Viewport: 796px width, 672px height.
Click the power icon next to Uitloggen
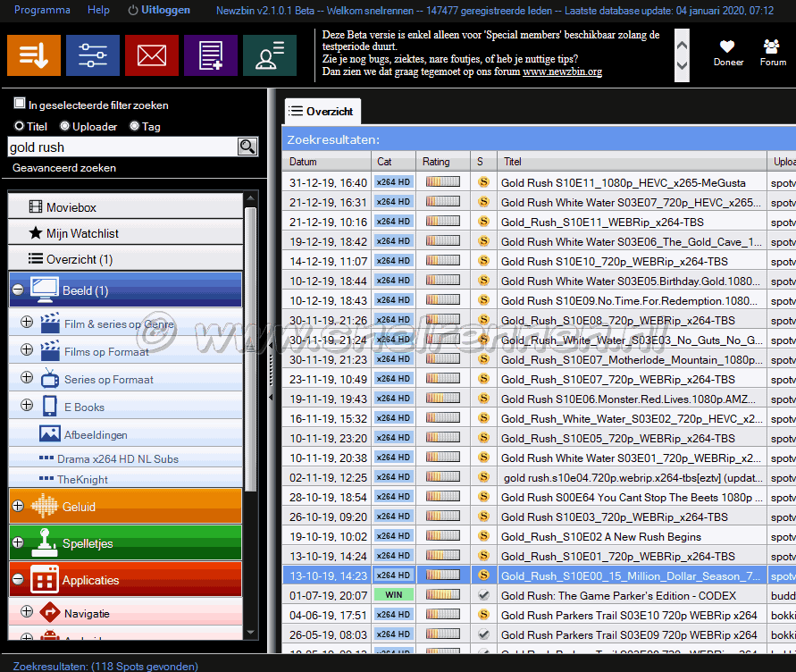(133, 10)
